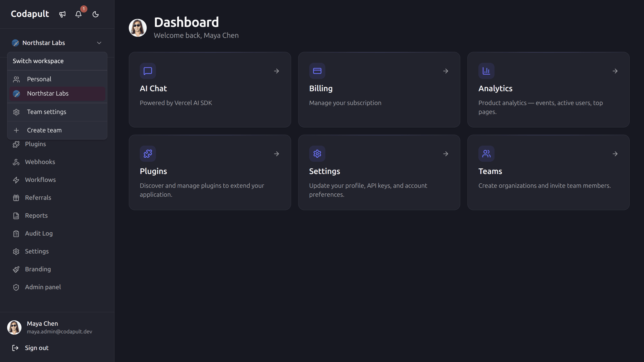Click the Plugins puzzle icon on card
The width and height of the screenshot is (644, 362).
(148, 154)
